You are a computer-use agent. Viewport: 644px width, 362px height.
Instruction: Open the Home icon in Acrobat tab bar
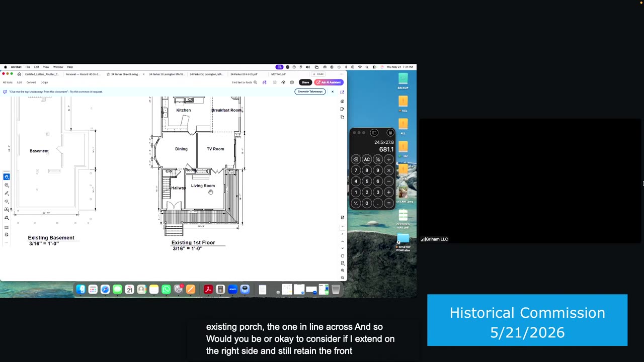point(19,74)
